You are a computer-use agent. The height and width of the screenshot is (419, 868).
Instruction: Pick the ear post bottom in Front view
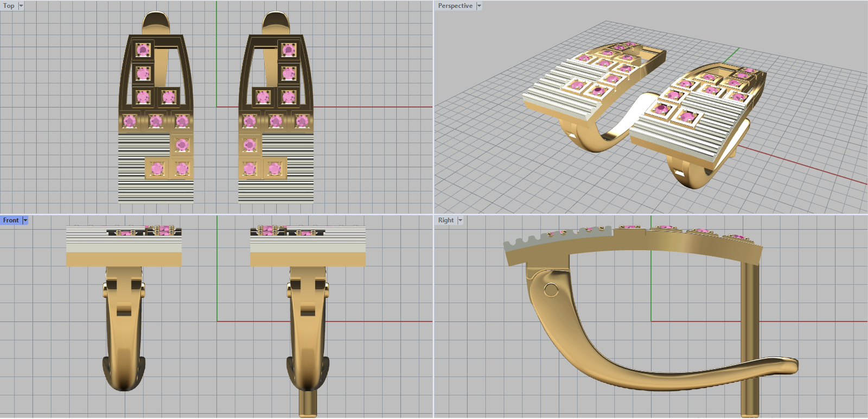(x=308, y=404)
